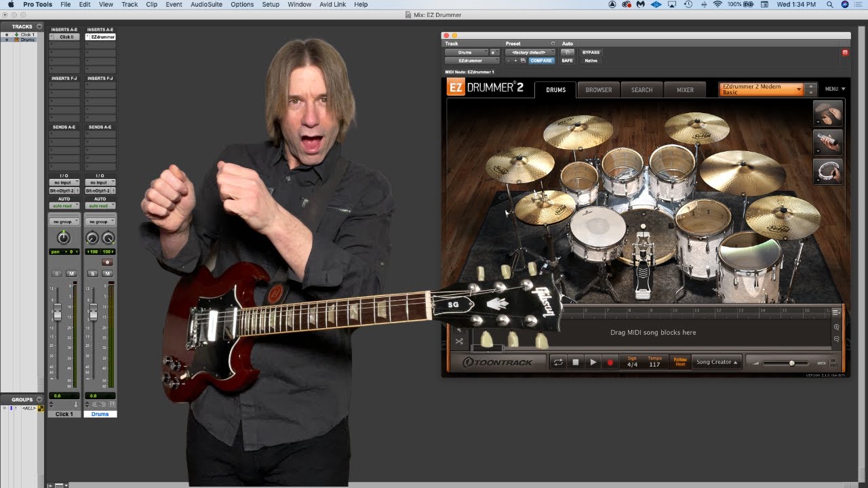
Task: Click the Click 1 track name label
Action: coord(64,414)
